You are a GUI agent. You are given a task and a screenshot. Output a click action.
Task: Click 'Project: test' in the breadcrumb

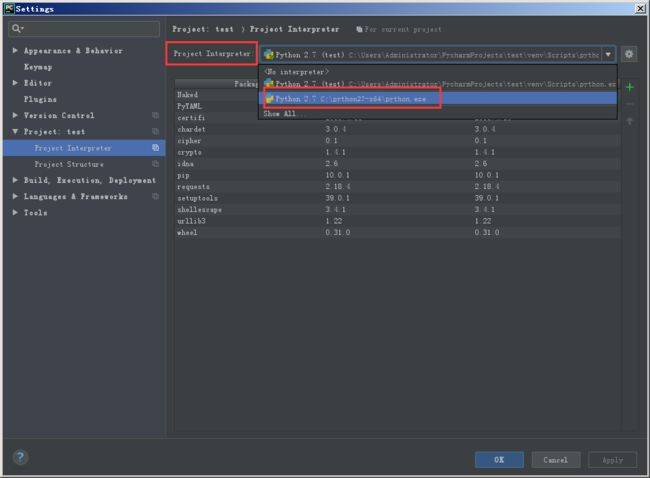[x=203, y=29]
